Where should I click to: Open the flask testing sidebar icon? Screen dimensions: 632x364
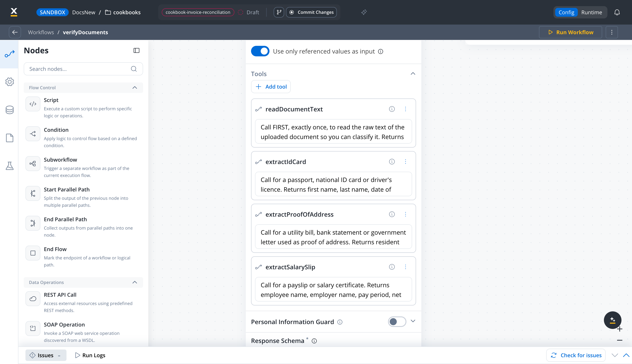point(9,166)
